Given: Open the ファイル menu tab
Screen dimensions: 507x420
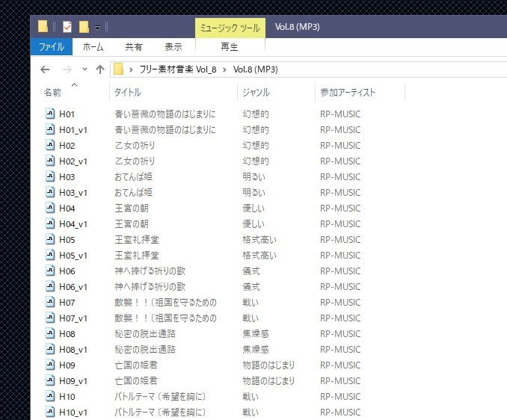Looking at the screenshot, I should (x=52, y=47).
